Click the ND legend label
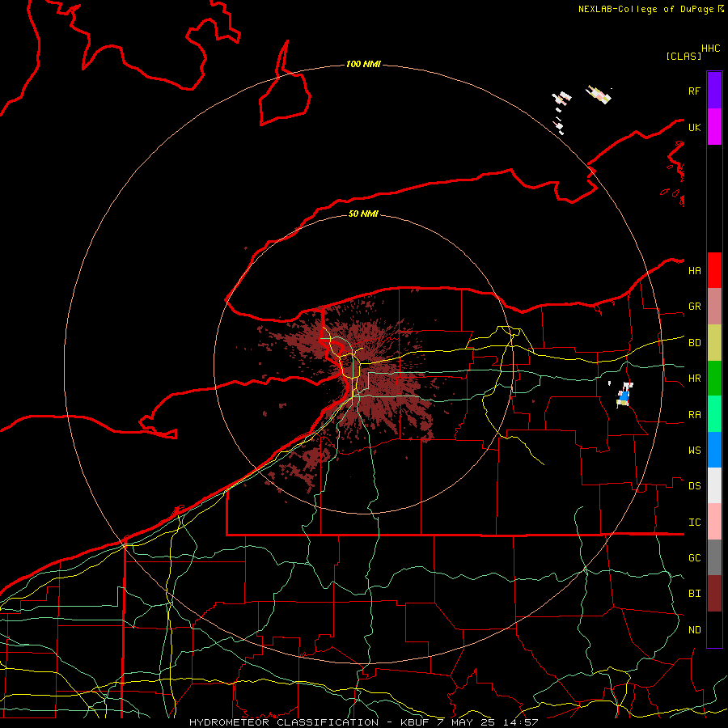 (x=694, y=630)
